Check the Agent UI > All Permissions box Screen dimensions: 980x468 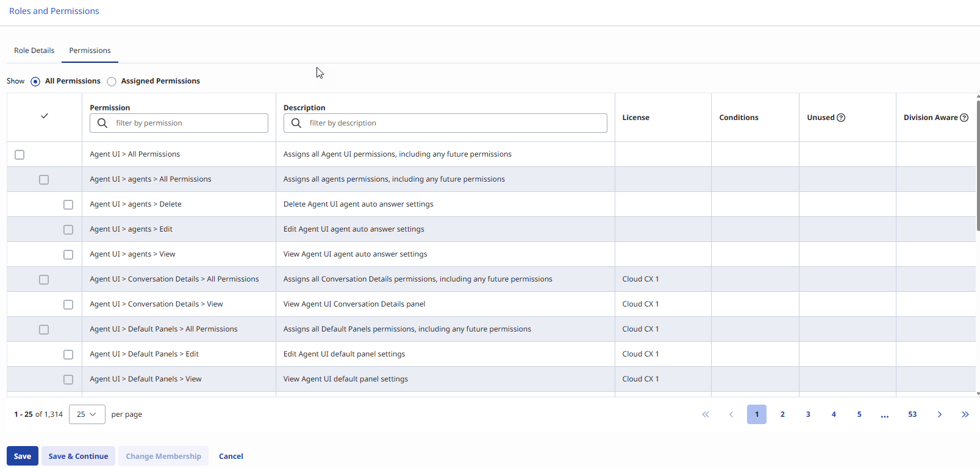click(20, 155)
